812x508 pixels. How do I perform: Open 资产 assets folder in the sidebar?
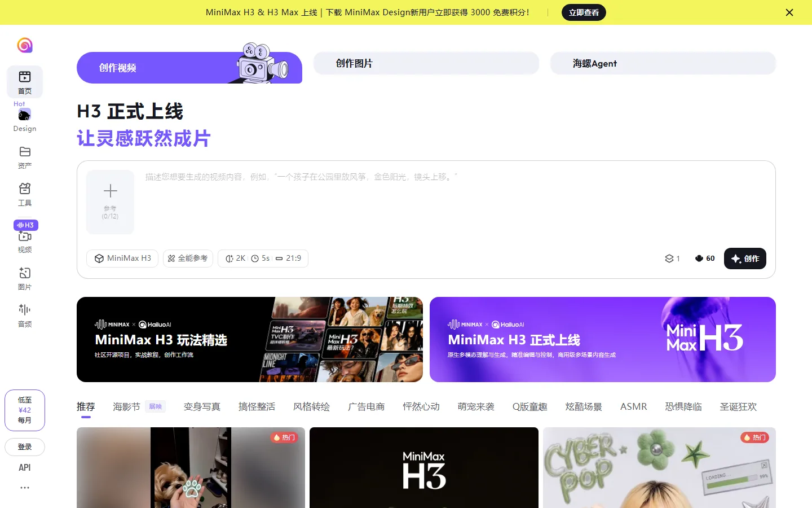click(25, 157)
